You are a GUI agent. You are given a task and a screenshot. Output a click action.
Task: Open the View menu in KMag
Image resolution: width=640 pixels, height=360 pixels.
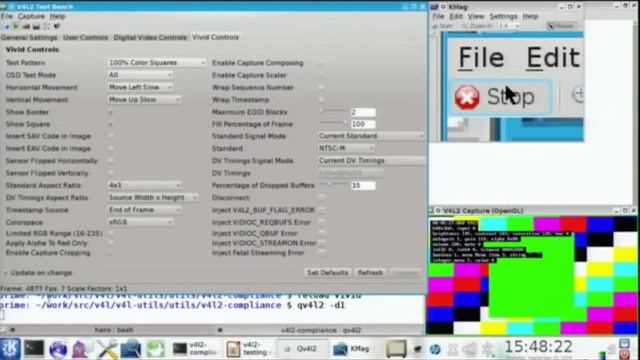pos(476,16)
